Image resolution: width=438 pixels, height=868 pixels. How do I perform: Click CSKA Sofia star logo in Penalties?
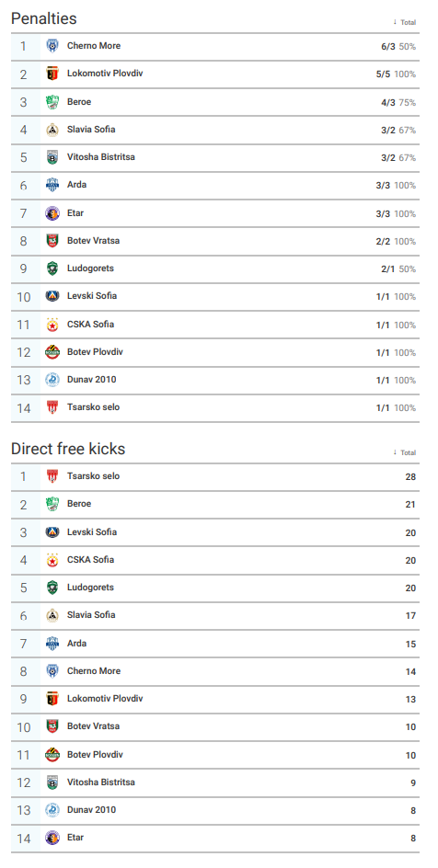[x=52, y=325]
